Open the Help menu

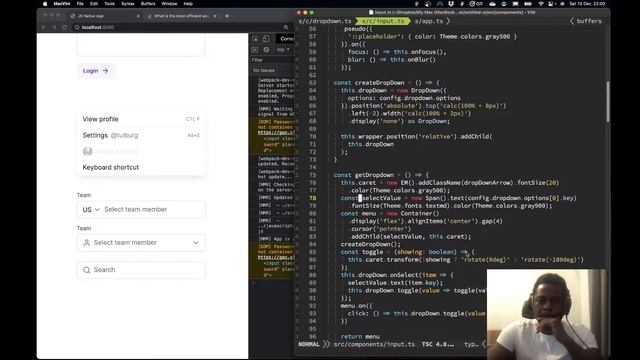click(188, 4)
